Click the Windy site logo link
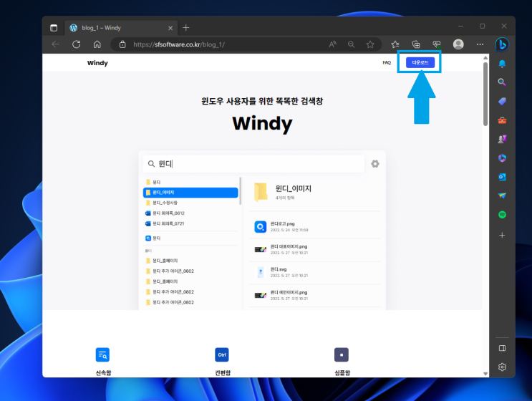 coord(97,63)
